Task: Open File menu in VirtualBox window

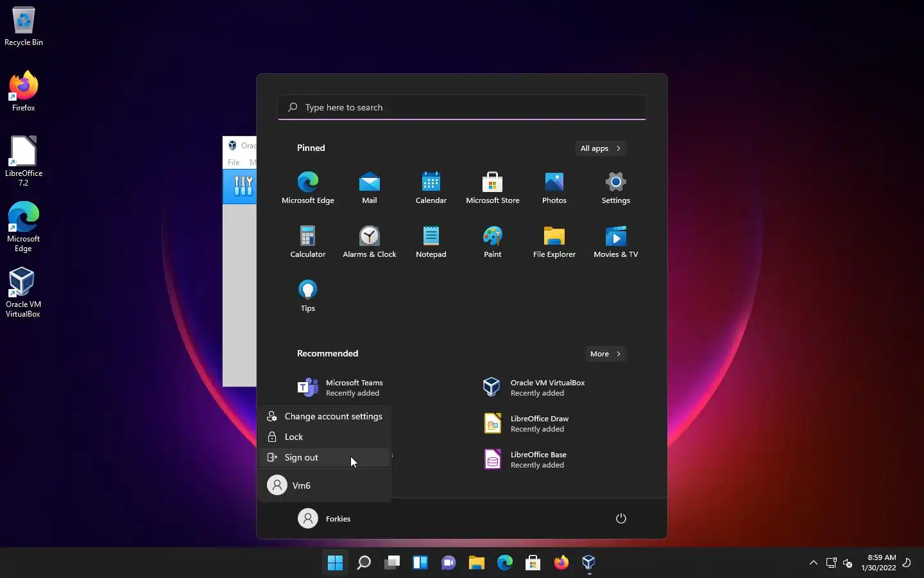Action: 234,162
